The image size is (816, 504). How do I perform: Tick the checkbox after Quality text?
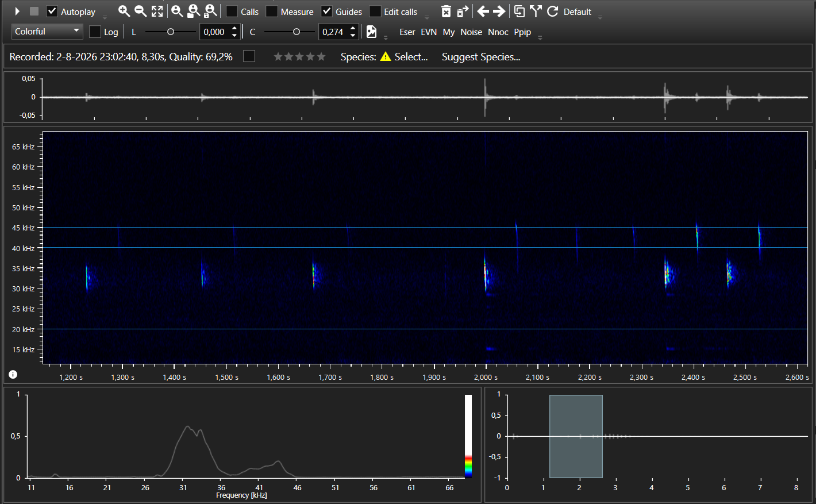point(249,56)
